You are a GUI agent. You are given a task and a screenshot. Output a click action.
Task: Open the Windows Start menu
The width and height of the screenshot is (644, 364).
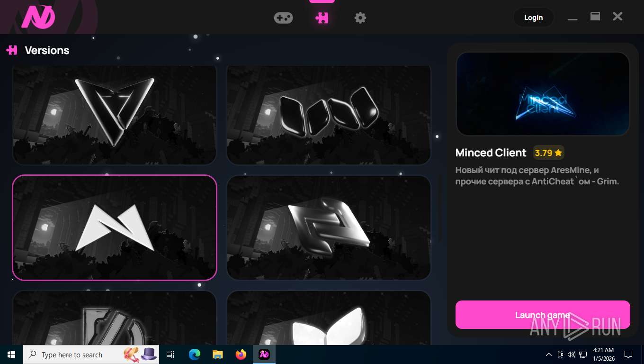(11, 355)
